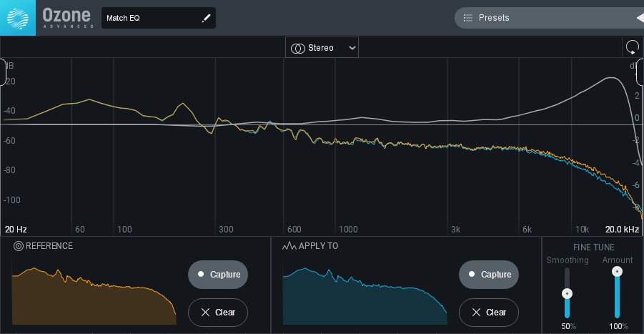Click the Ozone swirl logo icon

click(18, 18)
